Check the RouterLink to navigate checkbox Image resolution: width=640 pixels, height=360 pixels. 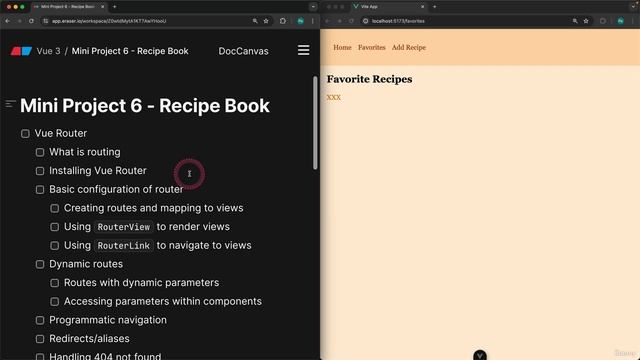pos(55,246)
